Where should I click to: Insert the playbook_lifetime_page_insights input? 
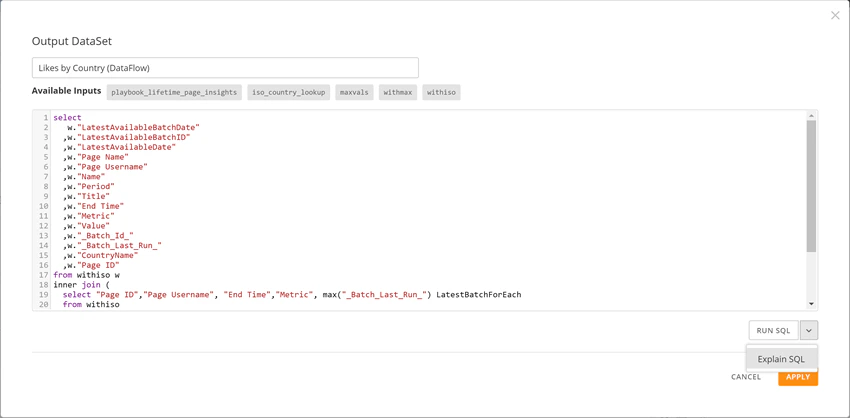pos(174,92)
